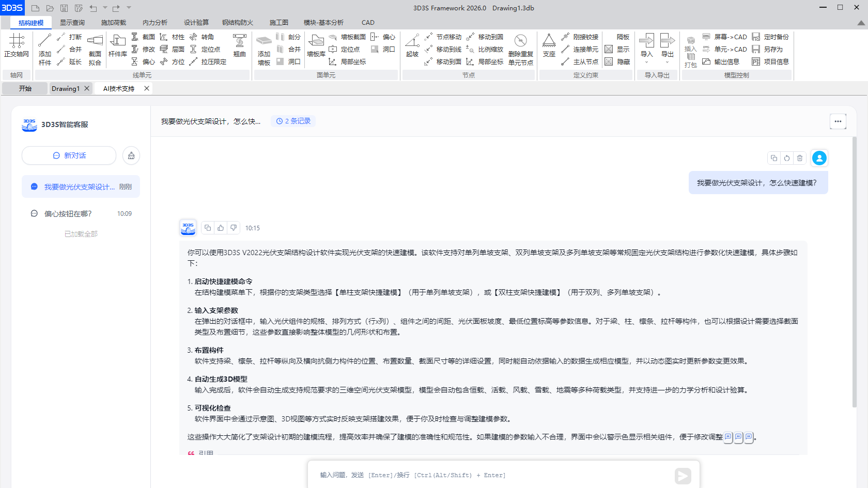Open the chat more-options ellipsis menu
This screenshot has width=868, height=488.
[838, 121]
